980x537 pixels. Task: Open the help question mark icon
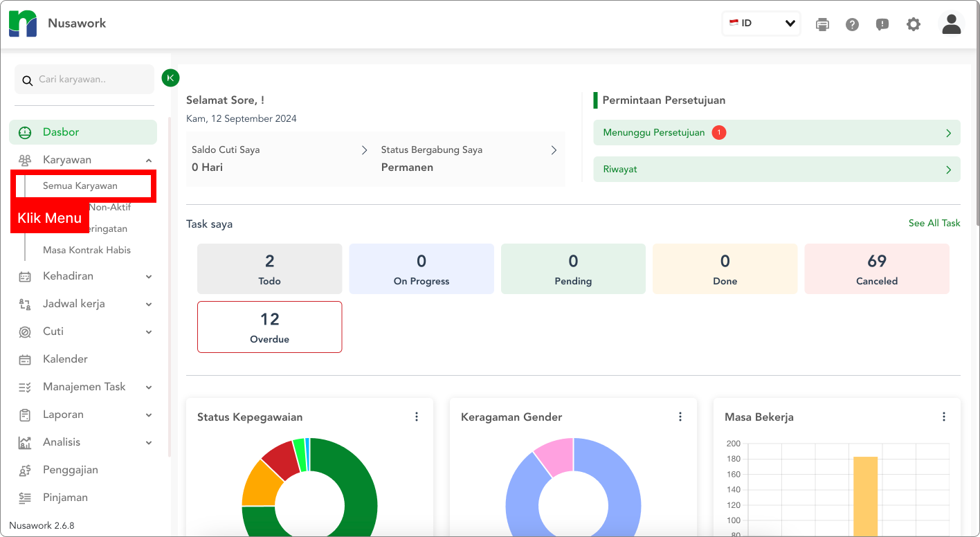click(x=852, y=24)
